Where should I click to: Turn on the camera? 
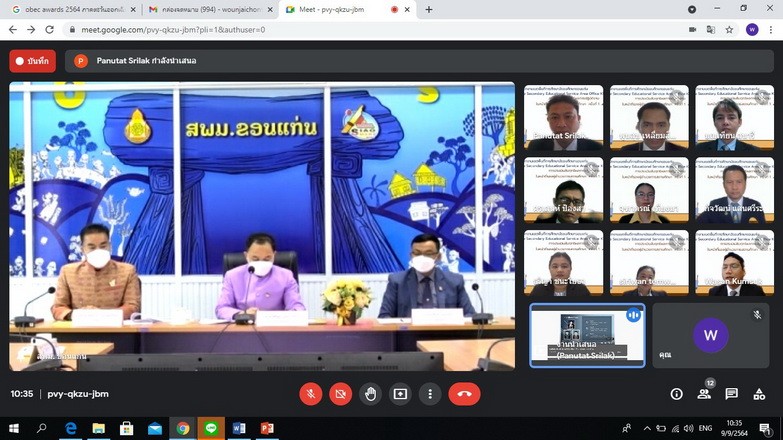341,394
